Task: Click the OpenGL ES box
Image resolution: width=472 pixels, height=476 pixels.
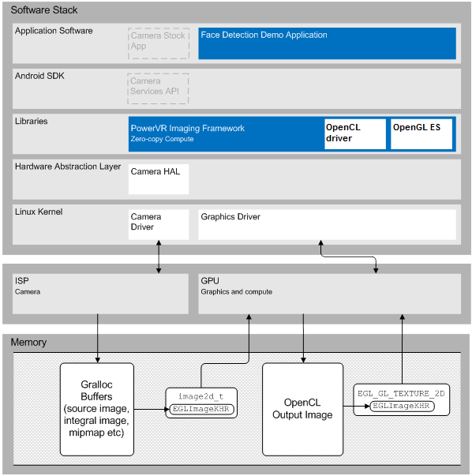Action: 421,134
